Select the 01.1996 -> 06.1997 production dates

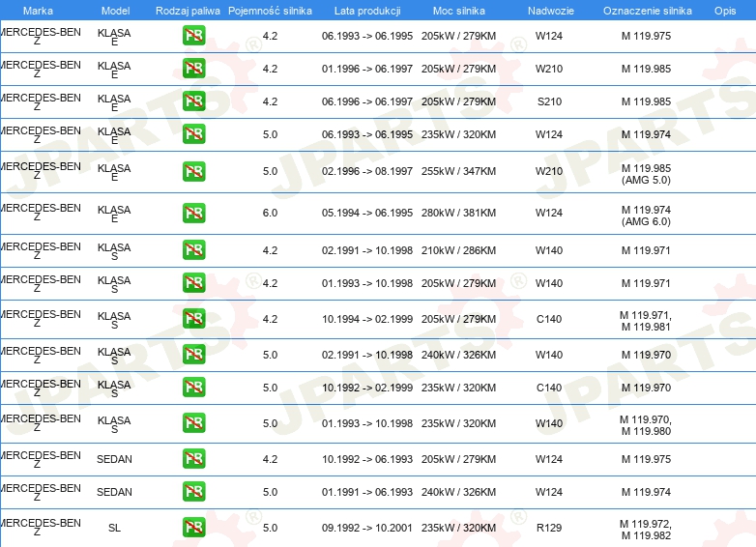pos(367,69)
